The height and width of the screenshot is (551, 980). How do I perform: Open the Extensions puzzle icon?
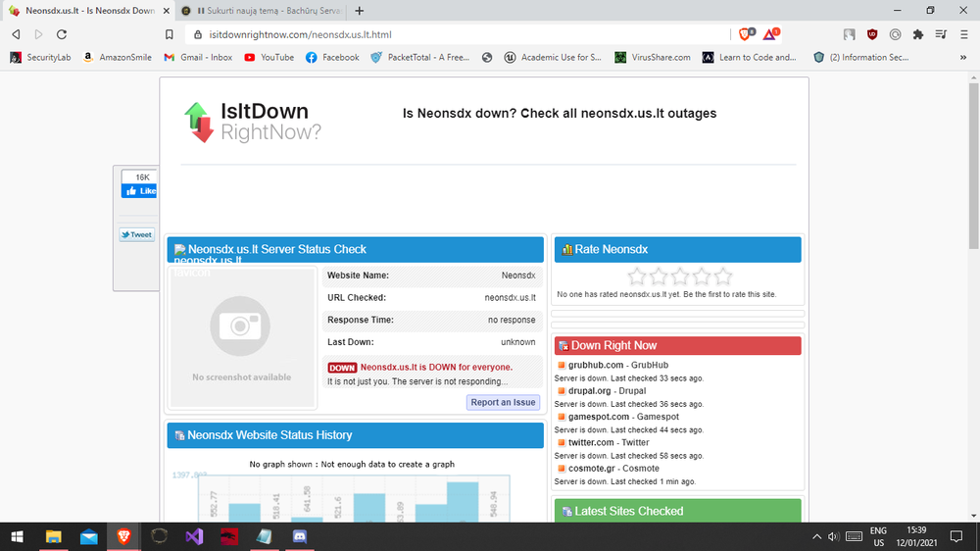tap(917, 34)
